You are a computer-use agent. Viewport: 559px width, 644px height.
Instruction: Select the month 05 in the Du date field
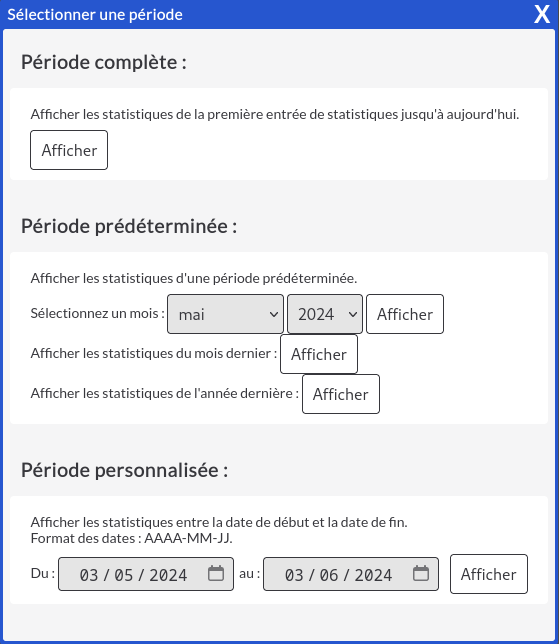tap(124, 575)
